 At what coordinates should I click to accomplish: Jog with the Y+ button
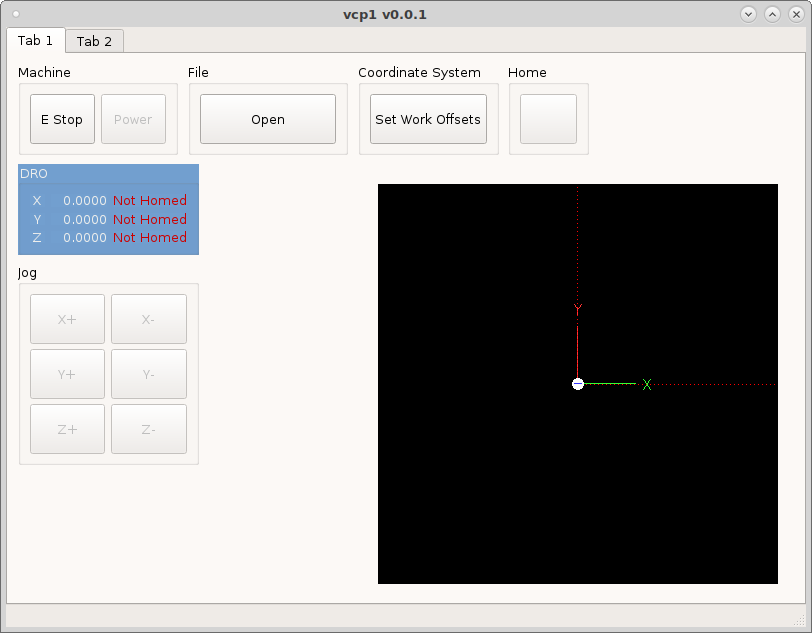[67, 374]
